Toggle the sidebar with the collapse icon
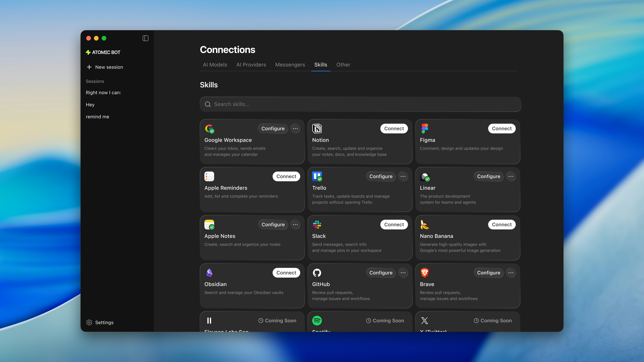 coord(146,38)
